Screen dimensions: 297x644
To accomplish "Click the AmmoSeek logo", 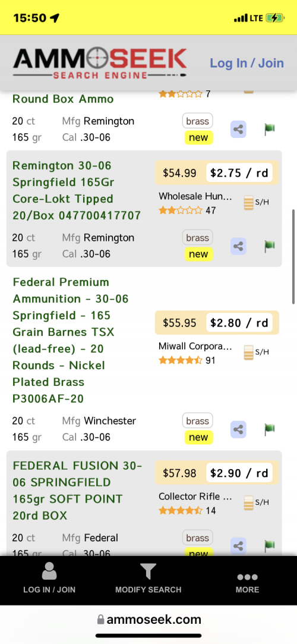I will pos(100,63).
